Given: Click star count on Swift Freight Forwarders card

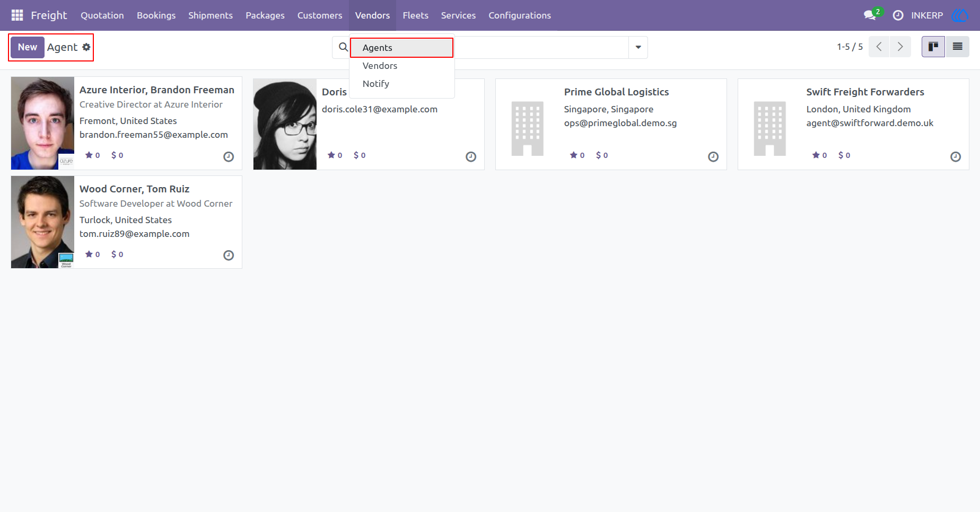Looking at the screenshot, I should click(x=820, y=155).
